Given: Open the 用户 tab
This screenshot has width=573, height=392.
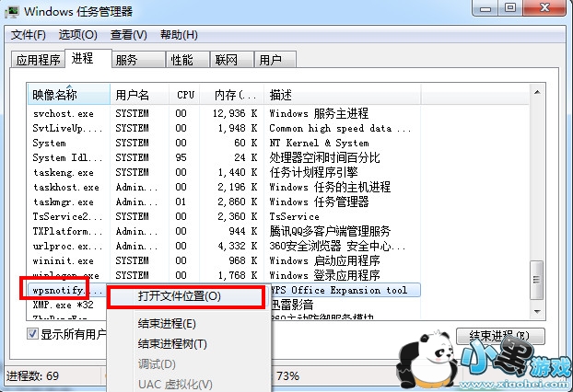Looking at the screenshot, I should point(275,60).
